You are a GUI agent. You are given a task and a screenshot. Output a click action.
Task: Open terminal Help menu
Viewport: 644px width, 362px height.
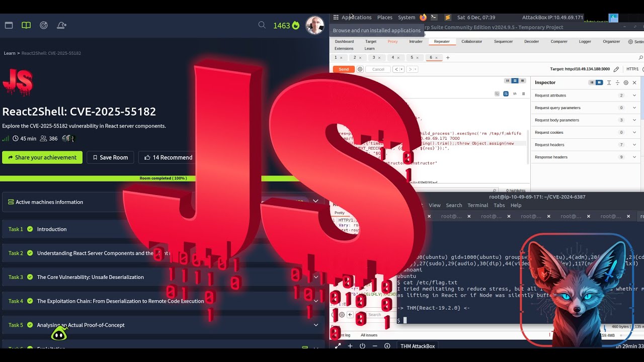pyautogui.click(x=516, y=205)
